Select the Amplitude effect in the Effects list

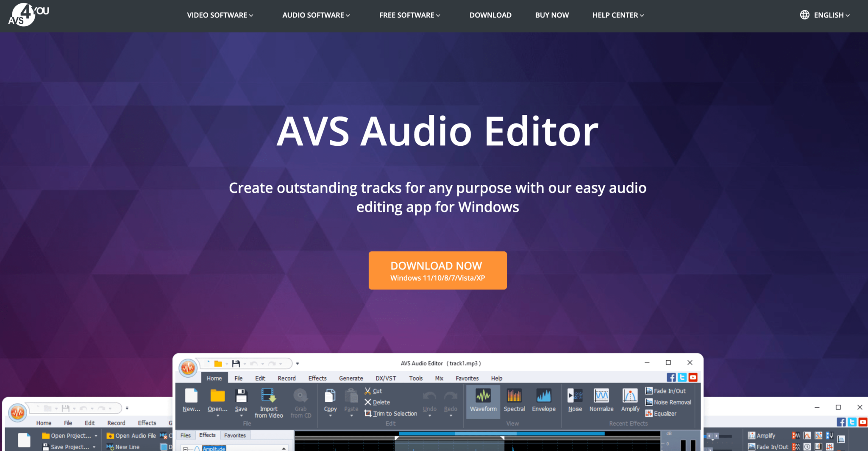tap(214, 448)
